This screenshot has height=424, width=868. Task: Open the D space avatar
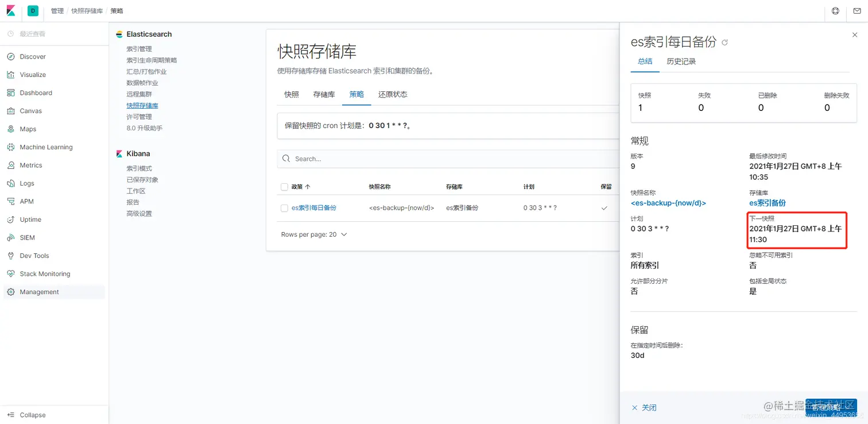tap(33, 11)
